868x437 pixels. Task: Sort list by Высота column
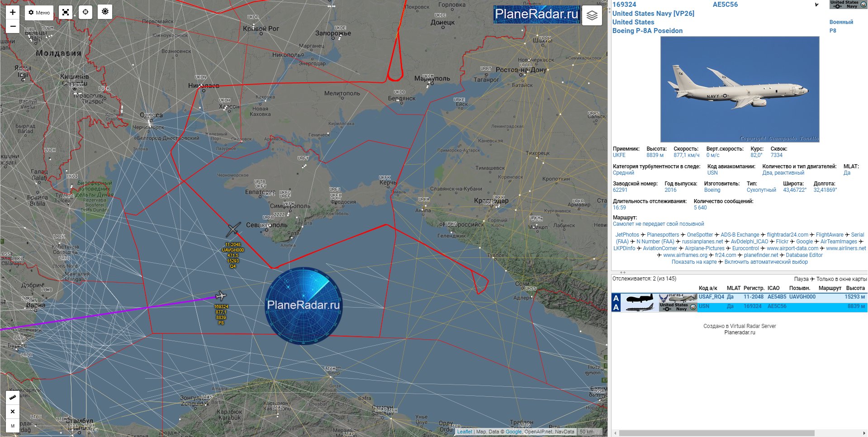(x=855, y=288)
